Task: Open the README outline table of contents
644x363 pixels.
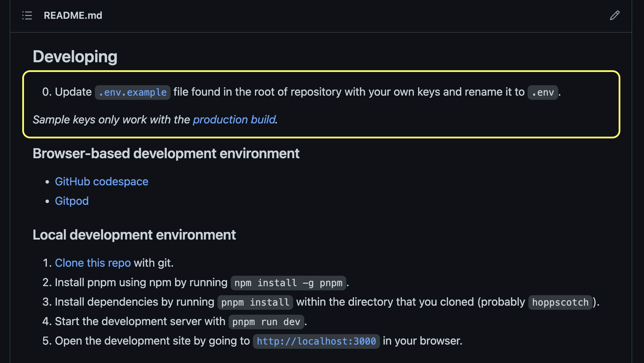Action: pyautogui.click(x=27, y=15)
